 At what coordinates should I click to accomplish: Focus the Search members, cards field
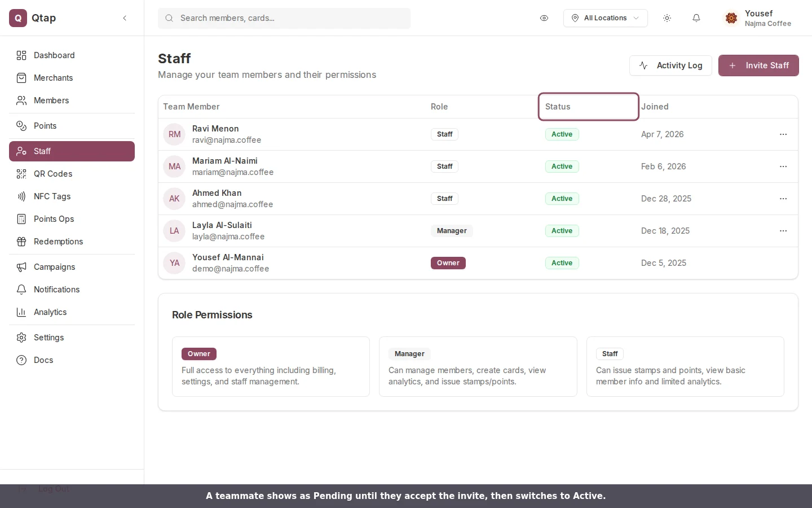click(x=284, y=18)
